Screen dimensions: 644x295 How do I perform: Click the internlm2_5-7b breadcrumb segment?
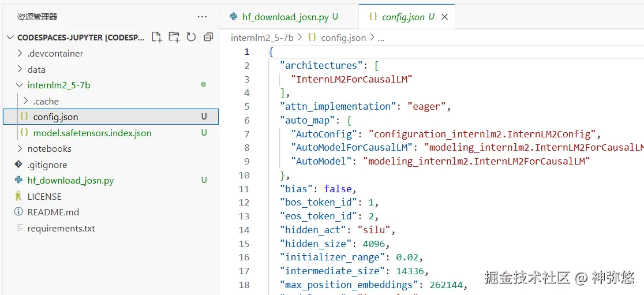tap(262, 38)
